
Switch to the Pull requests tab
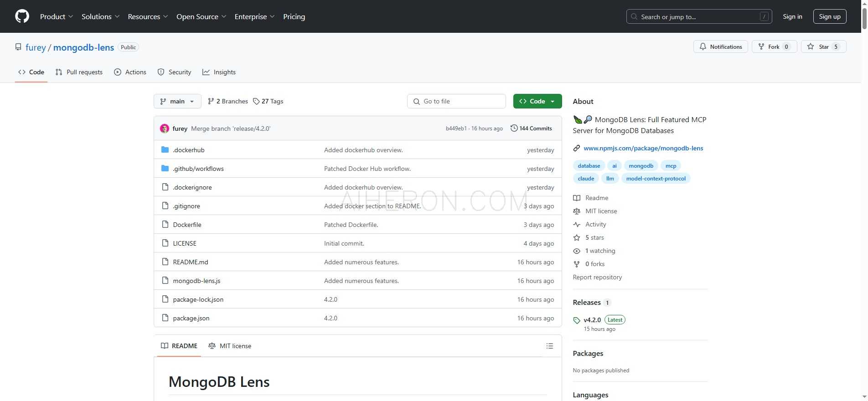coord(79,72)
